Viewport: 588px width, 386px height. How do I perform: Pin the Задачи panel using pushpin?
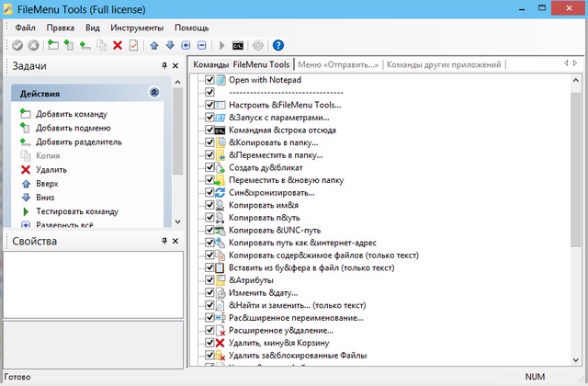pyautogui.click(x=164, y=66)
